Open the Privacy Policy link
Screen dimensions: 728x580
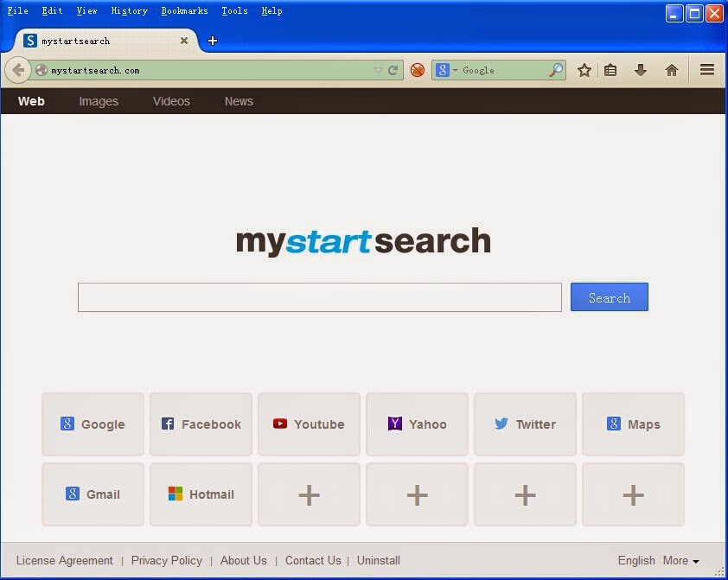tap(167, 560)
